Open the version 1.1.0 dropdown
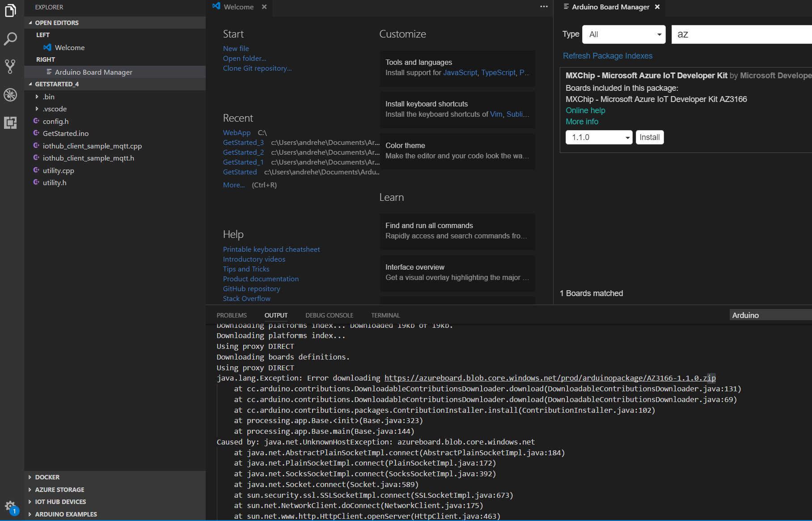Screen dimensions: 812x521 coord(599,137)
